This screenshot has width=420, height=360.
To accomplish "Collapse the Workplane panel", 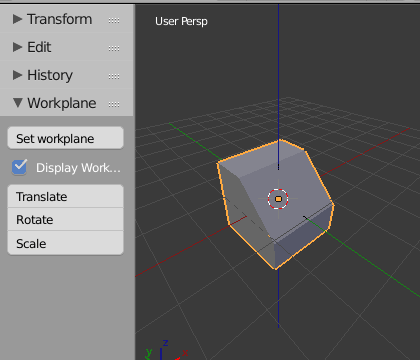I will pyautogui.click(x=18, y=103).
